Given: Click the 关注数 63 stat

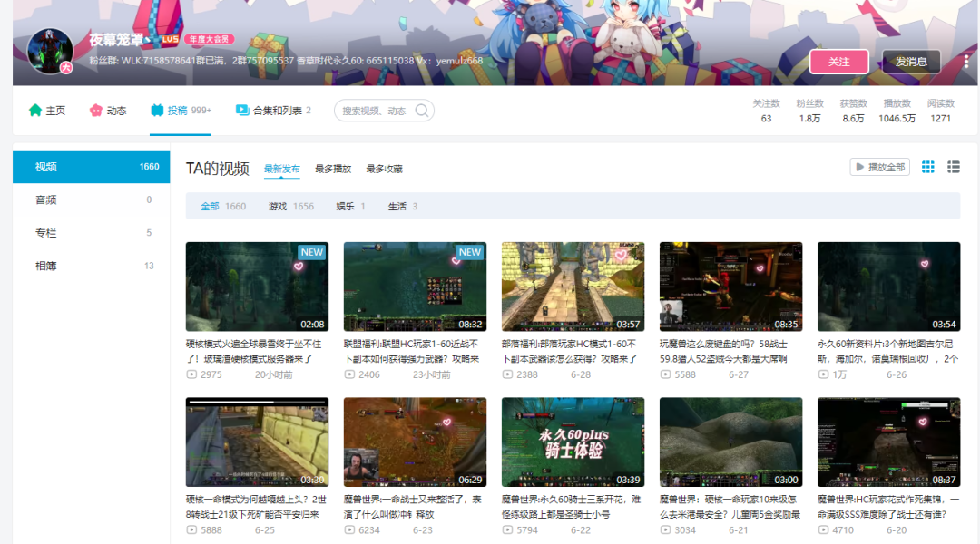Looking at the screenshot, I should point(766,111).
